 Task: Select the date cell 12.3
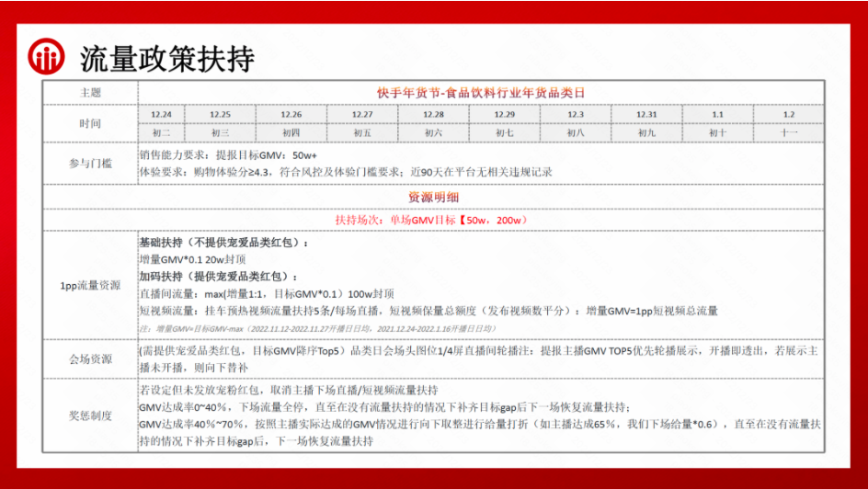tap(576, 115)
